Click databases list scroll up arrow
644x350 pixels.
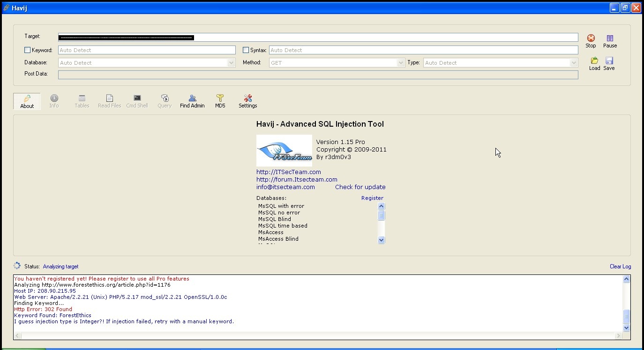pyautogui.click(x=381, y=206)
